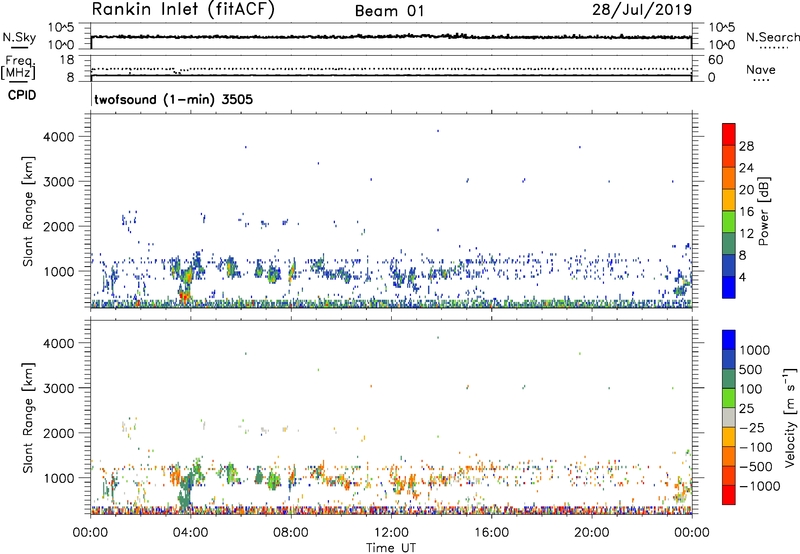Viewport: 800px width, 554px height.
Task: Select the 'Freq. [MHz]' label
Action: 19,68
